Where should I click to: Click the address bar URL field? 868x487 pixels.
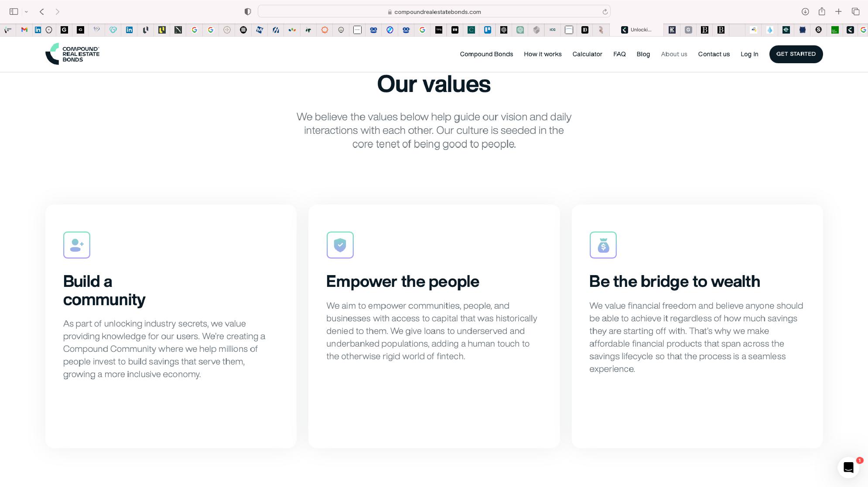(434, 12)
